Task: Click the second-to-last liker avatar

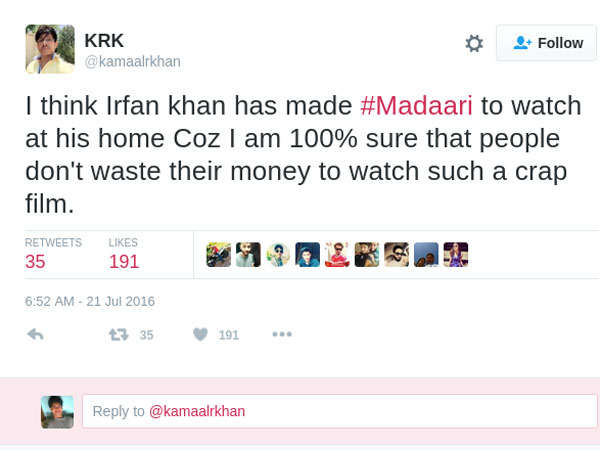Action: click(x=426, y=255)
